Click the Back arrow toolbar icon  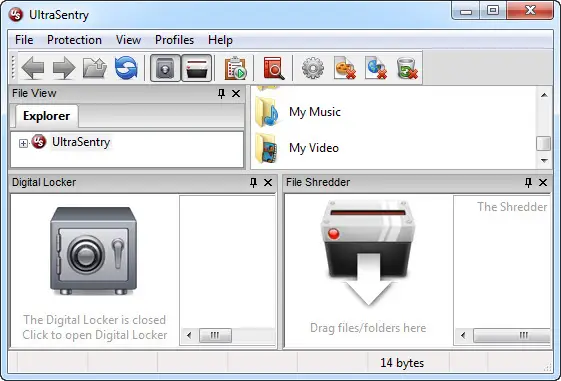[x=33, y=68]
